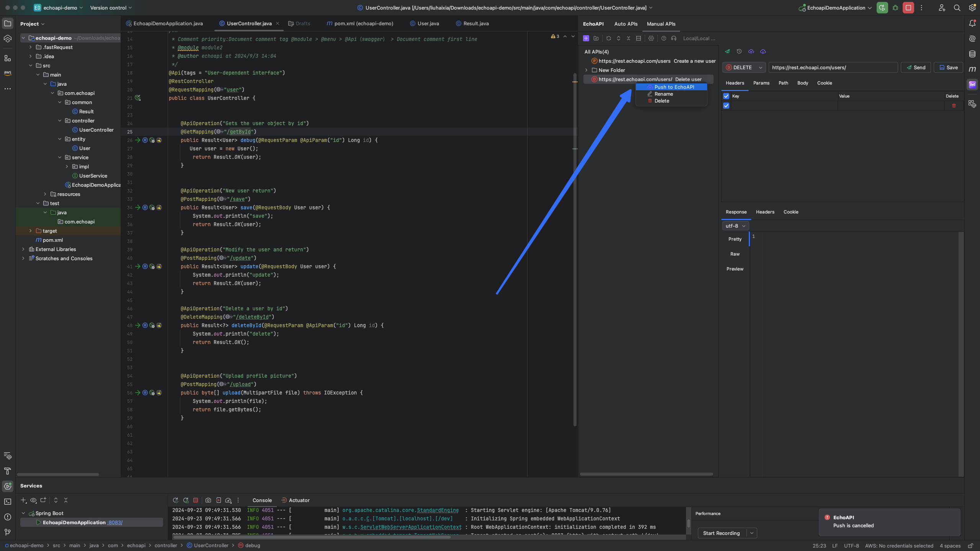Select Create a new user API entry
This screenshot has width=980, height=551.
point(653,61)
